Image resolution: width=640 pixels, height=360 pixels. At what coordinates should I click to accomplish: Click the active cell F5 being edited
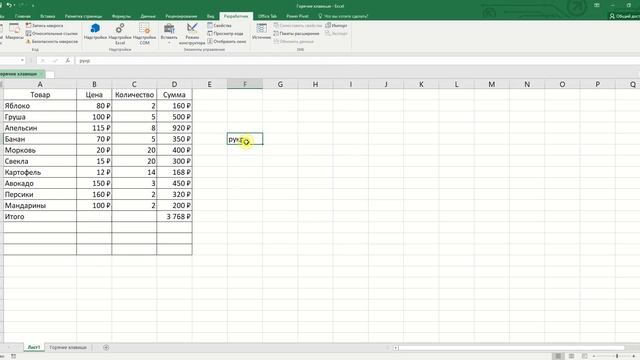click(x=245, y=139)
